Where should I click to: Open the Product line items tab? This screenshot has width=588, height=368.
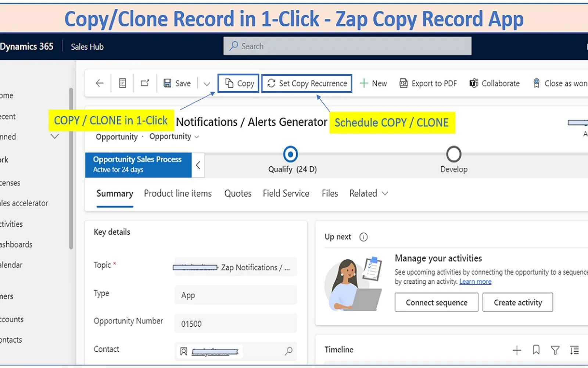[x=178, y=193]
